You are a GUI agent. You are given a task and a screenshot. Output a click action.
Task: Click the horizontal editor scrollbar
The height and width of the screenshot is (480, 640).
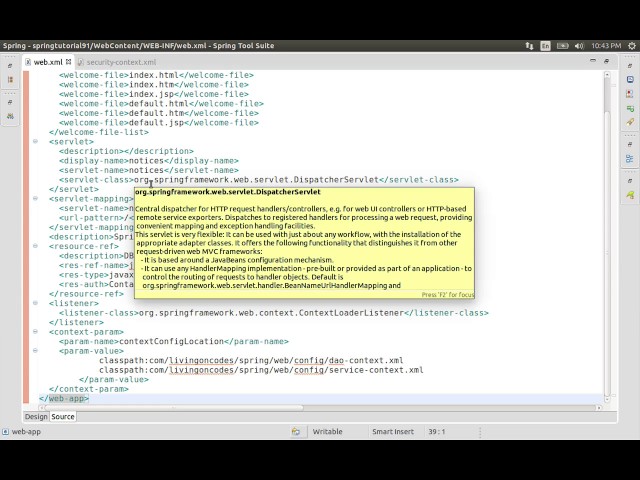click(300, 407)
